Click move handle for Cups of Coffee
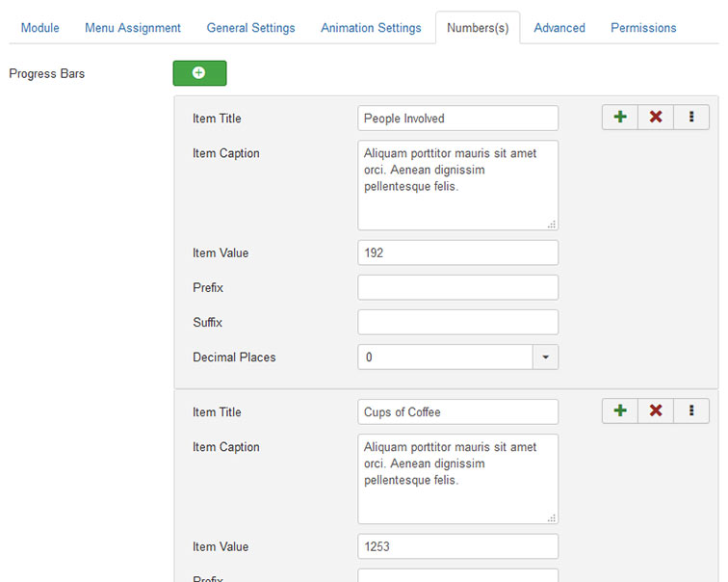The width and height of the screenshot is (728, 582). tap(691, 410)
